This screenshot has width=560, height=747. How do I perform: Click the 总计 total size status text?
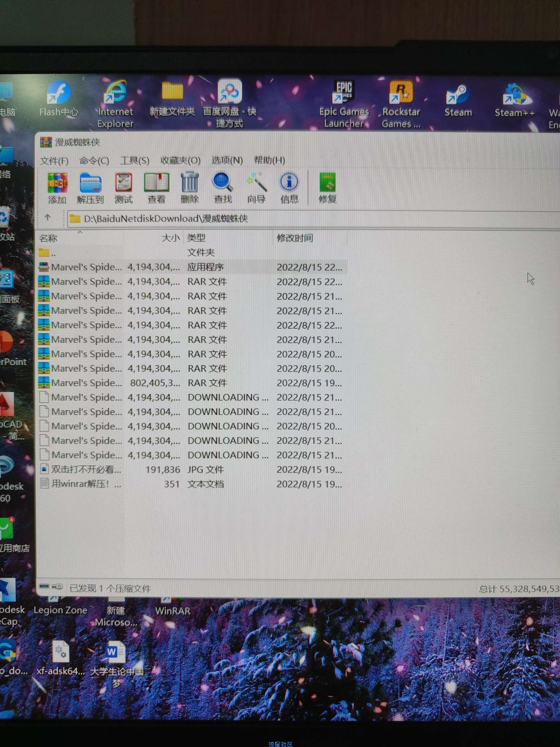[x=519, y=589]
